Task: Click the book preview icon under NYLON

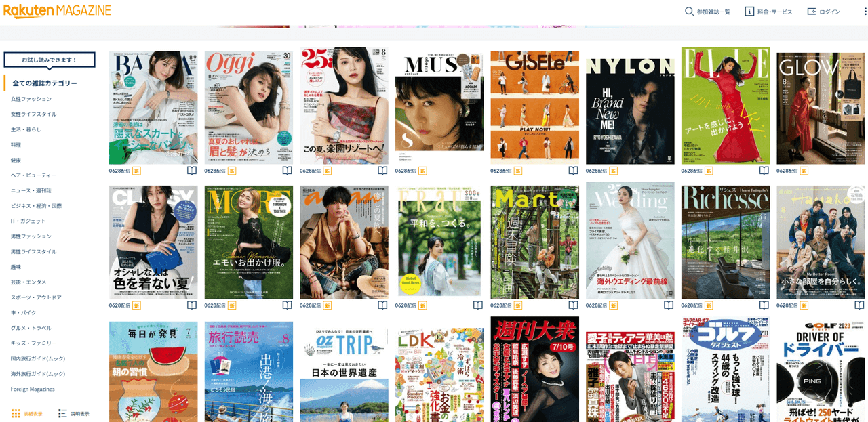Action: pos(669,171)
